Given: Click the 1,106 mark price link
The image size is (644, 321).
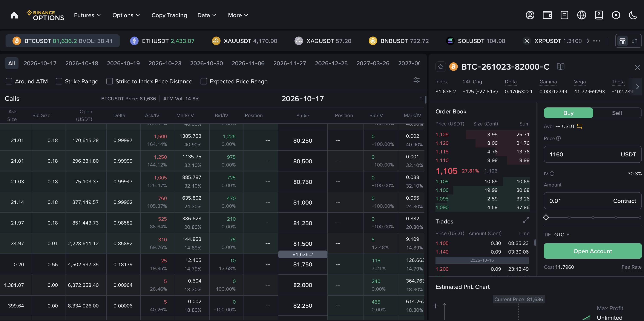Looking at the screenshot, I should (x=491, y=171).
